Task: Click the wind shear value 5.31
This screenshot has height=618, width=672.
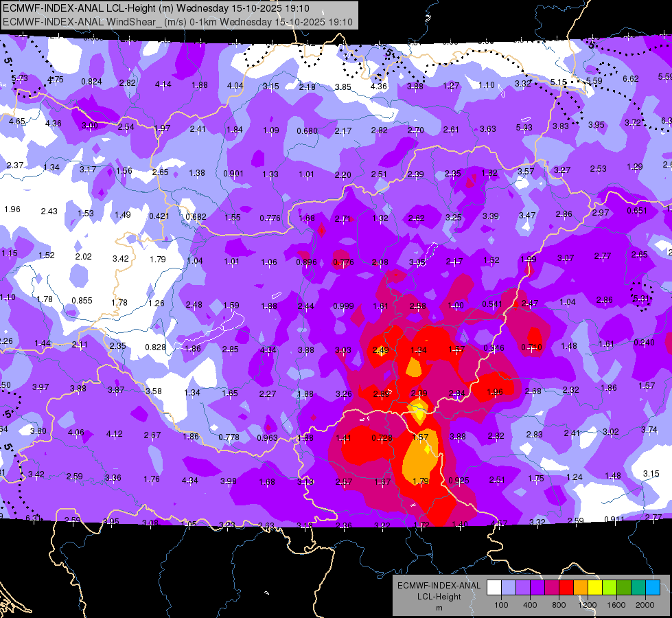Action: 642,299
